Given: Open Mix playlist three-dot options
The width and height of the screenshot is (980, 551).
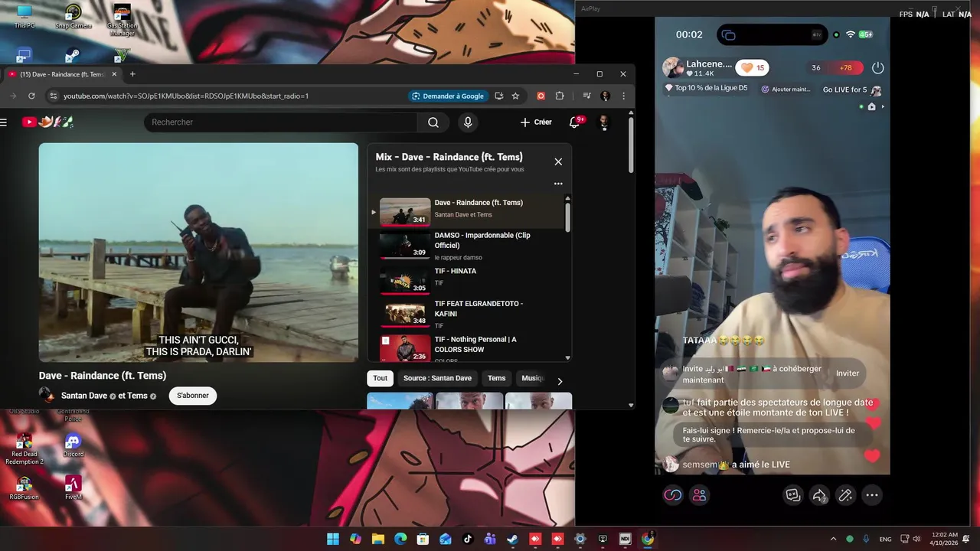Looking at the screenshot, I should (x=558, y=184).
